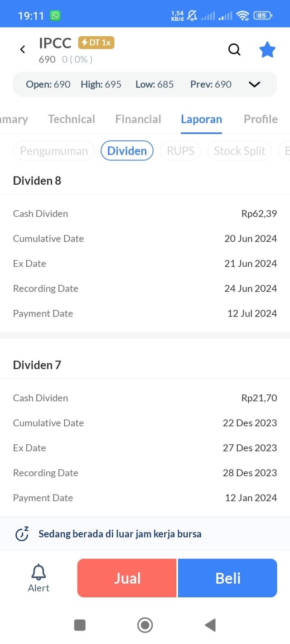Switch to the Technical tab

72,119
